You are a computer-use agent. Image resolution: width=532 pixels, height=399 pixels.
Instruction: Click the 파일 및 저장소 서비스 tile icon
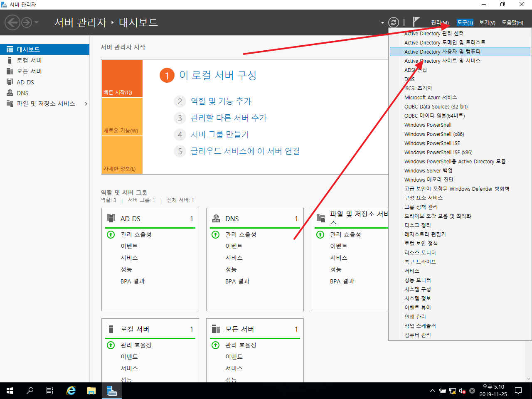(321, 218)
